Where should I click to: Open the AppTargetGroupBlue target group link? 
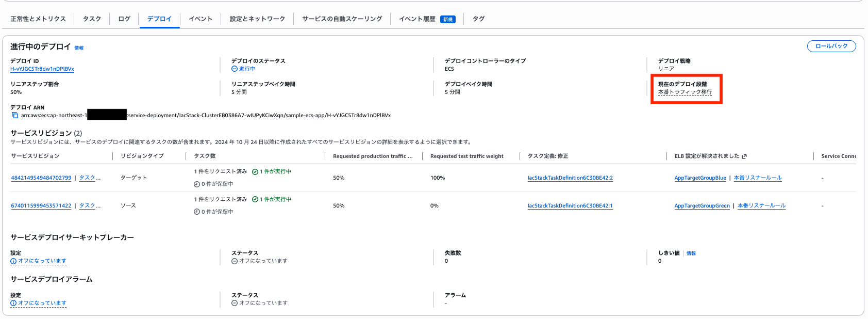700,178
